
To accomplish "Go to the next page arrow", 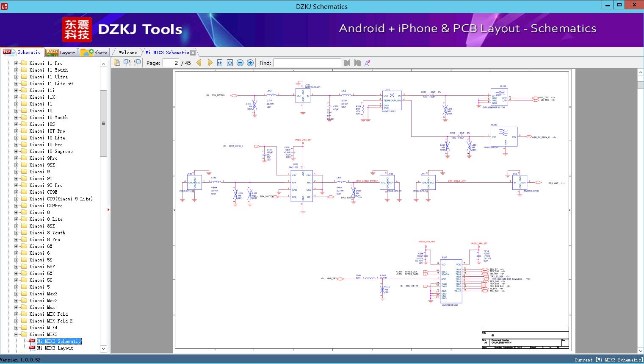I will click(210, 63).
